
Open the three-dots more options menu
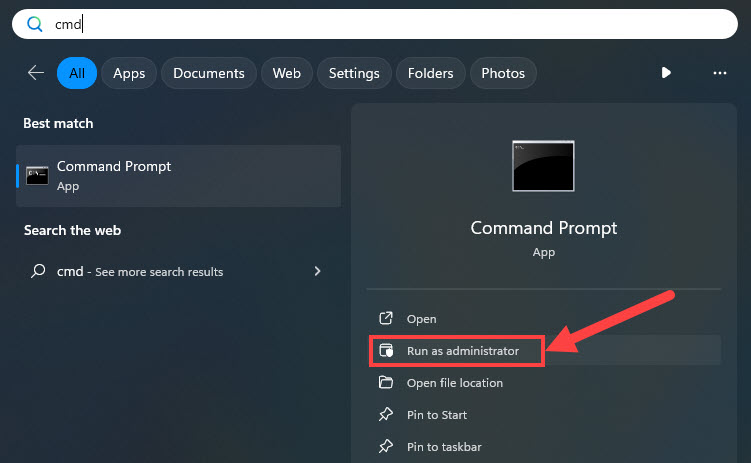point(719,73)
